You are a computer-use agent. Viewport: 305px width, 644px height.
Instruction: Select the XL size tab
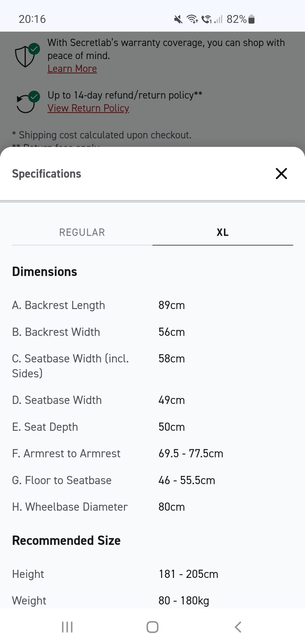click(222, 232)
